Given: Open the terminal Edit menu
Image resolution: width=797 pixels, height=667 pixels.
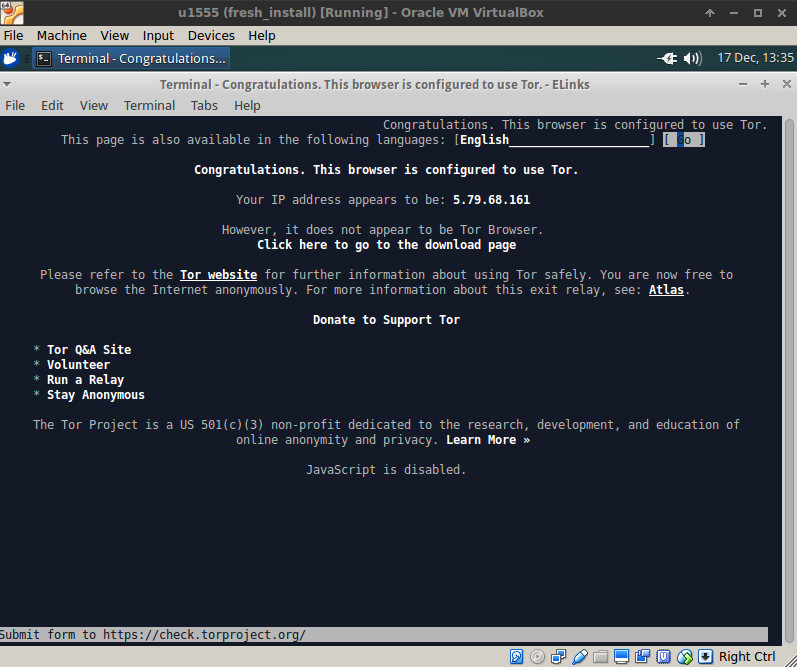Looking at the screenshot, I should [x=52, y=105].
